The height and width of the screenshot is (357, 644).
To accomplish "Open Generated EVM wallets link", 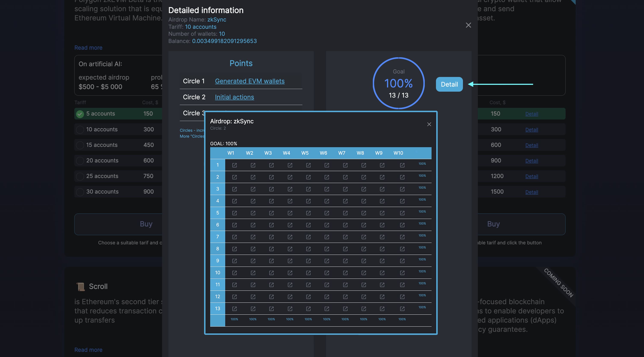I will 249,81.
